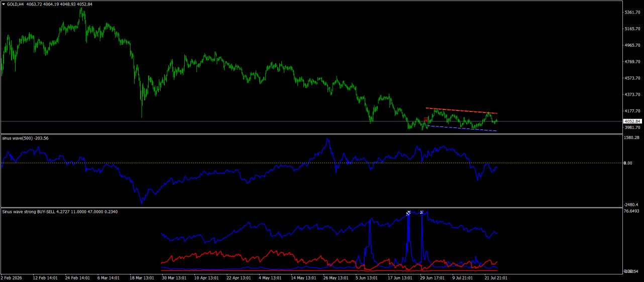The height and width of the screenshot is (282, 644).
Task: Click the 4373.70 price scale value
Action: [x=632, y=94]
